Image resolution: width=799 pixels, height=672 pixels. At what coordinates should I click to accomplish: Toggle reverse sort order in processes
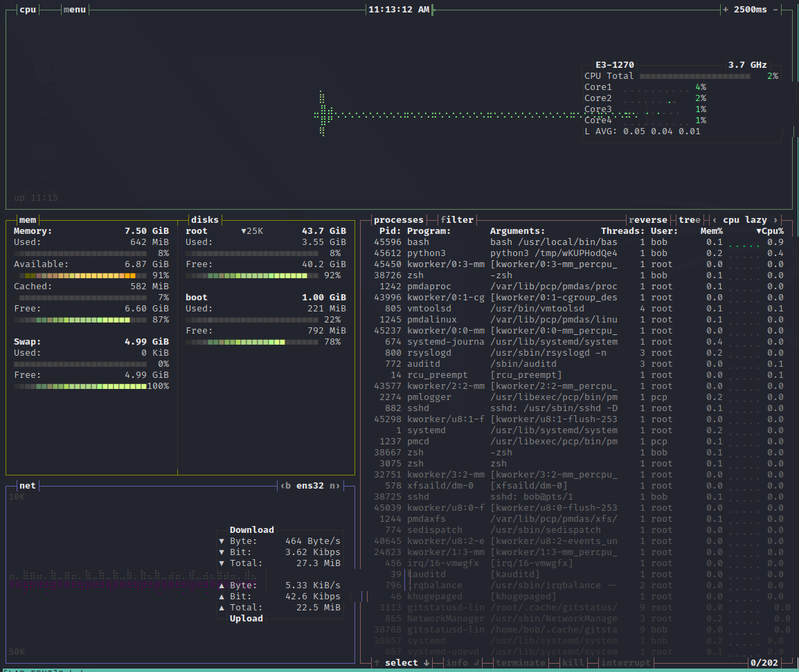click(x=647, y=219)
